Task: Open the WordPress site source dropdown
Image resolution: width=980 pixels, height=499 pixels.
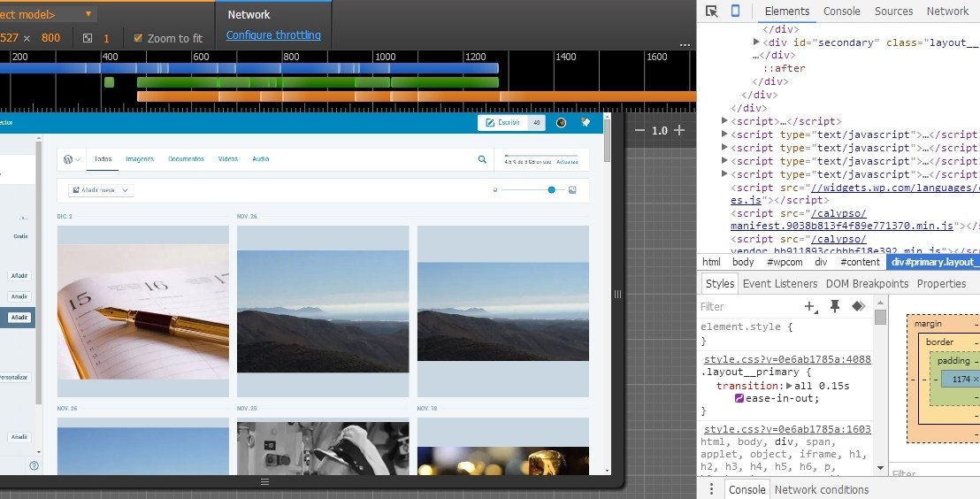Action: click(72, 159)
